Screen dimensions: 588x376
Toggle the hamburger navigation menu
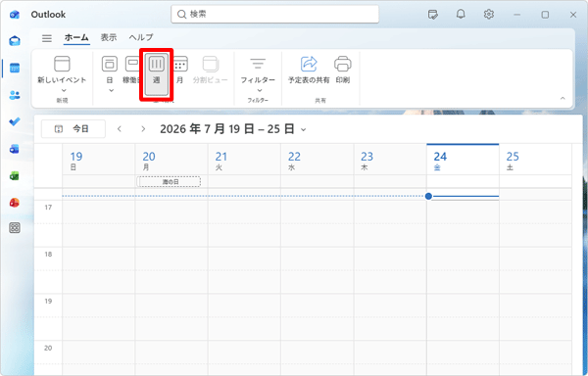click(47, 38)
